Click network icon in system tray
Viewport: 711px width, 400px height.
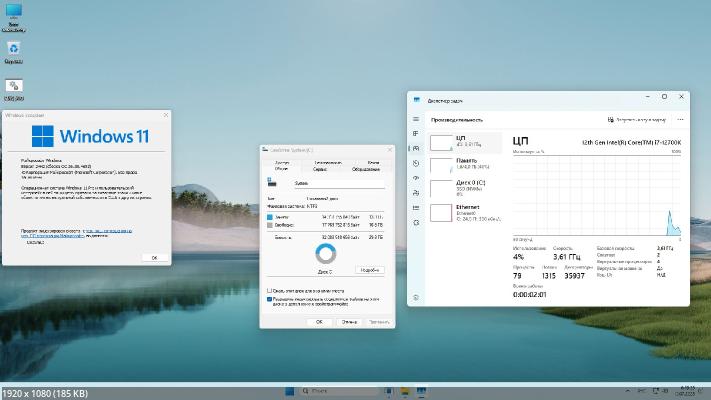[x=656, y=391]
